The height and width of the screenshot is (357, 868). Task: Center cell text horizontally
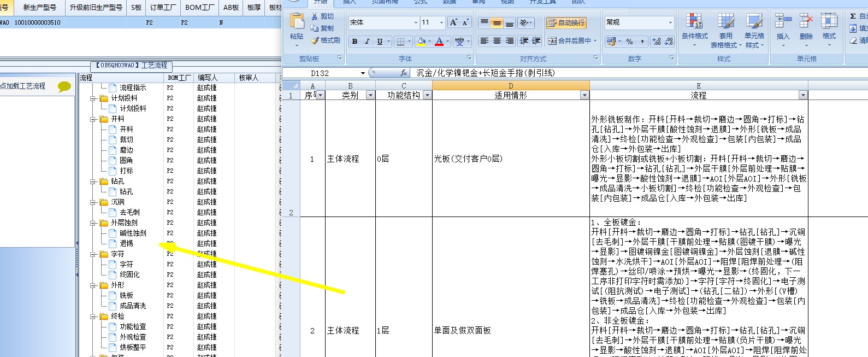coord(497,41)
